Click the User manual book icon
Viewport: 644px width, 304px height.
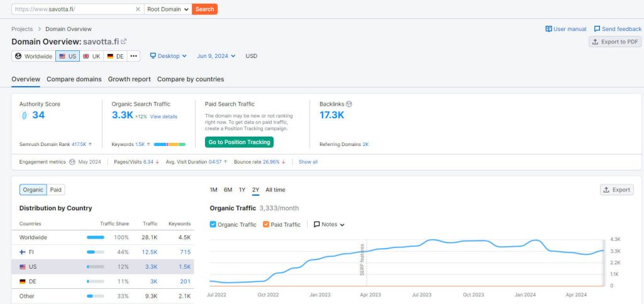548,29
